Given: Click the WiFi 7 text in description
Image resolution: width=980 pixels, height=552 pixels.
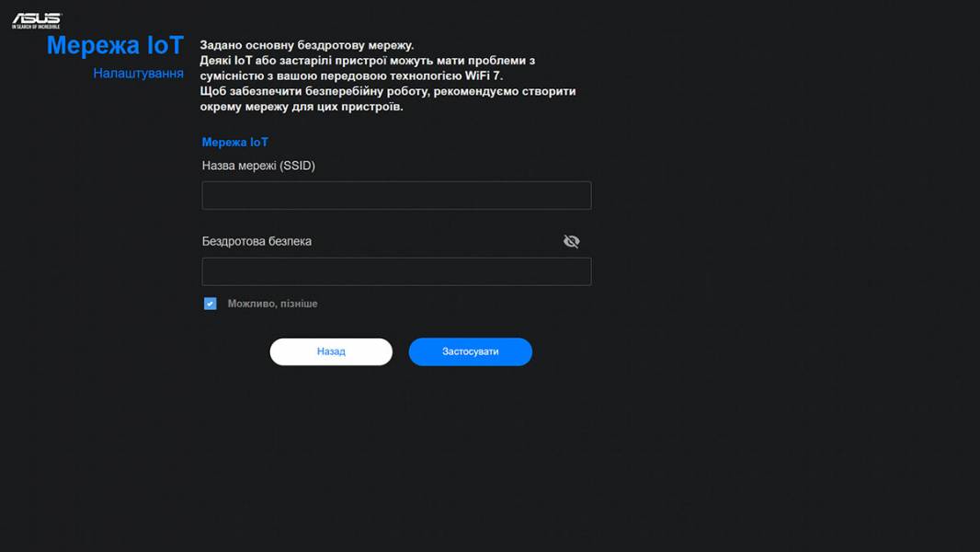Looking at the screenshot, I should point(483,75).
